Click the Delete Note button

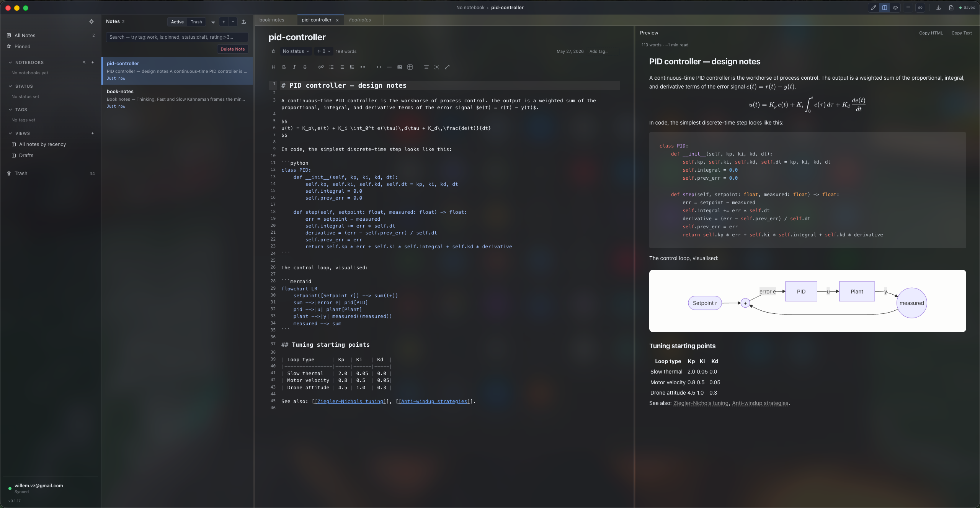click(x=232, y=49)
